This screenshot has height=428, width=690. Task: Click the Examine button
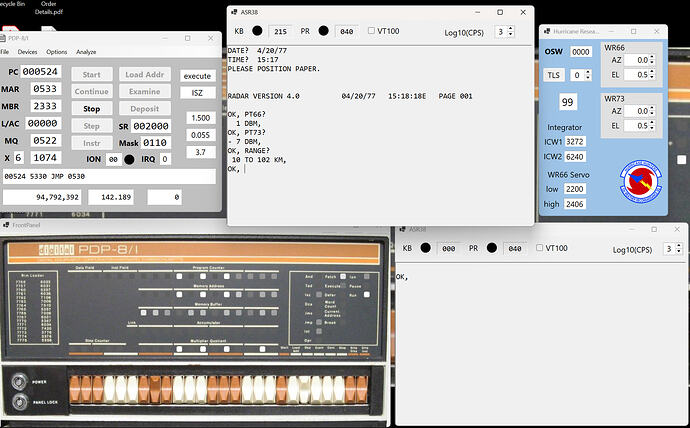(x=144, y=91)
